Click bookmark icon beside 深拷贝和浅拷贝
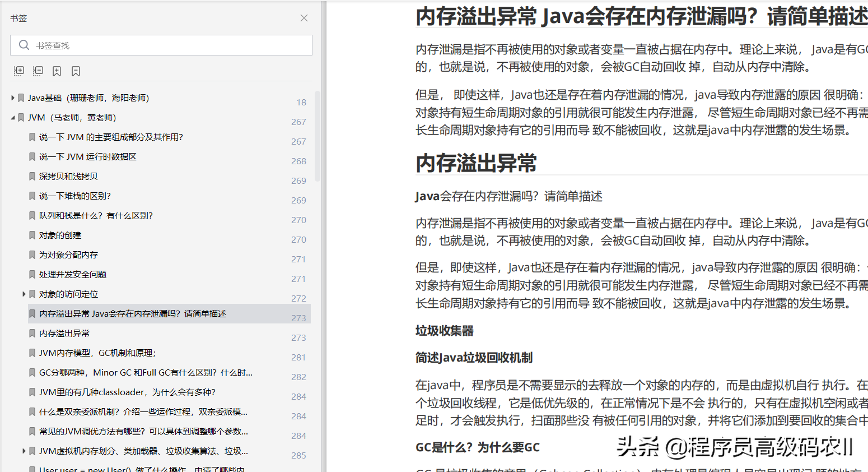 (32, 176)
